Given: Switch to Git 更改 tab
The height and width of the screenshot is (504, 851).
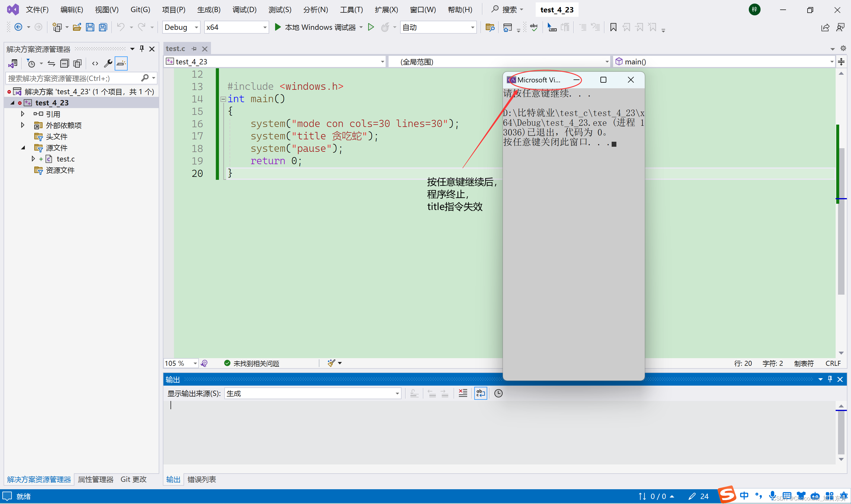Looking at the screenshot, I should tap(134, 479).
